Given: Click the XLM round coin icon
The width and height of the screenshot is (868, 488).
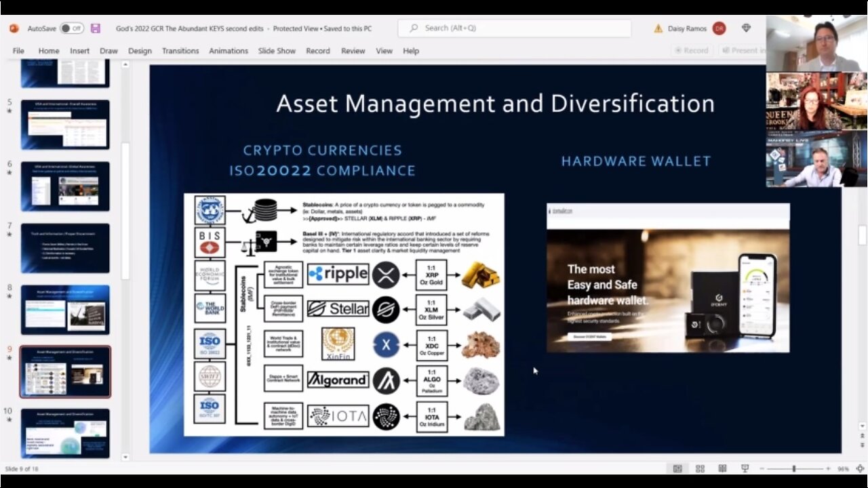Looking at the screenshot, I should coord(386,310).
